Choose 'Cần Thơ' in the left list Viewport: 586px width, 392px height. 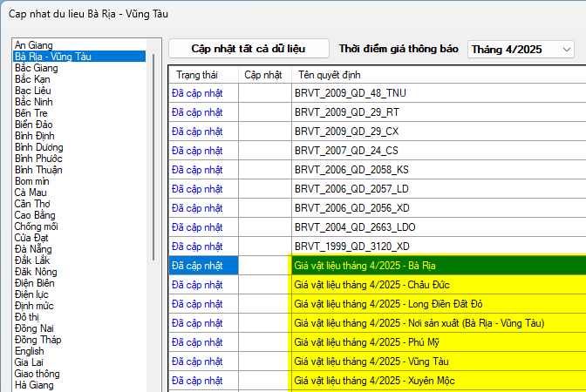pyautogui.click(x=34, y=204)
